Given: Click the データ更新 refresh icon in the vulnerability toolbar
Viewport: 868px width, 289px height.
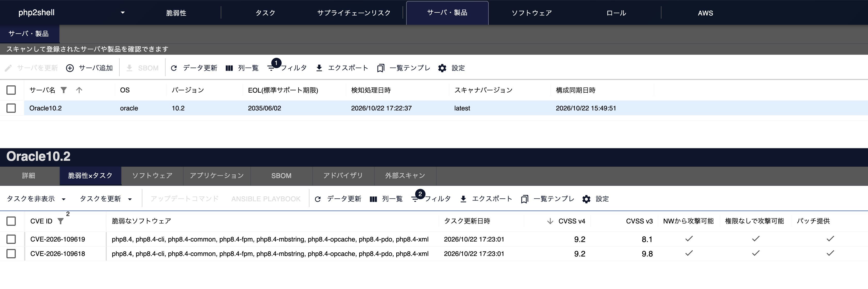Looking at the screenshot, I should coord(318,199).
